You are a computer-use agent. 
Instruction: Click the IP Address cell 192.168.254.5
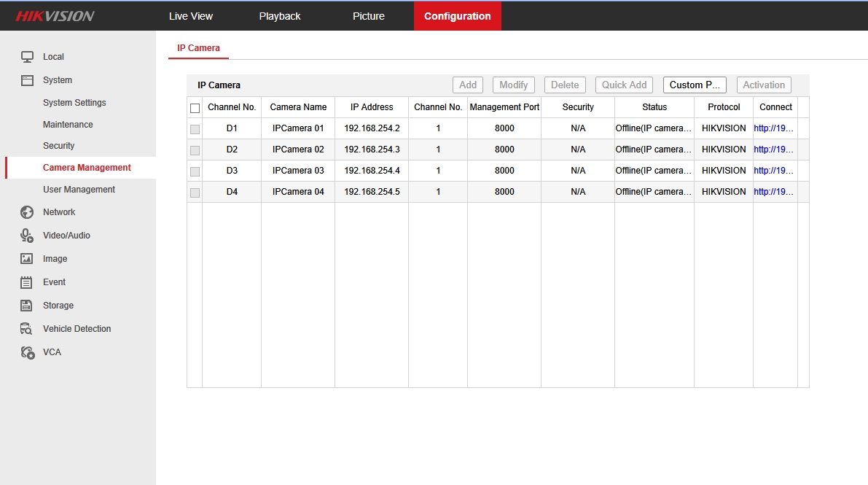pos(372,192)
